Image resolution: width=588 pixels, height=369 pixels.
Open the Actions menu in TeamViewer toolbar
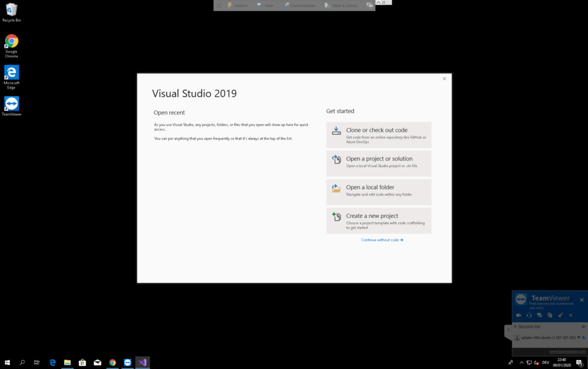(237, 5)
